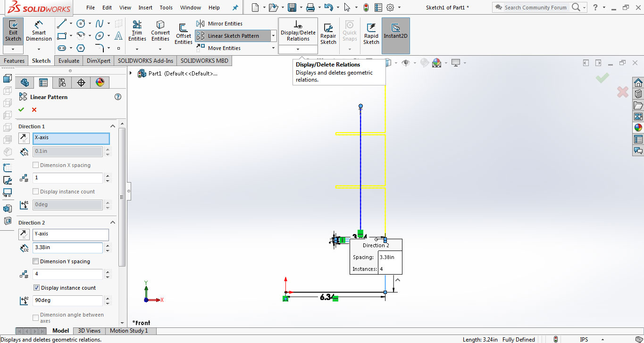Viewport: 644px width, 343px height.
Task: Open the DimXpertManager tab icon
Action: point(81,83)
